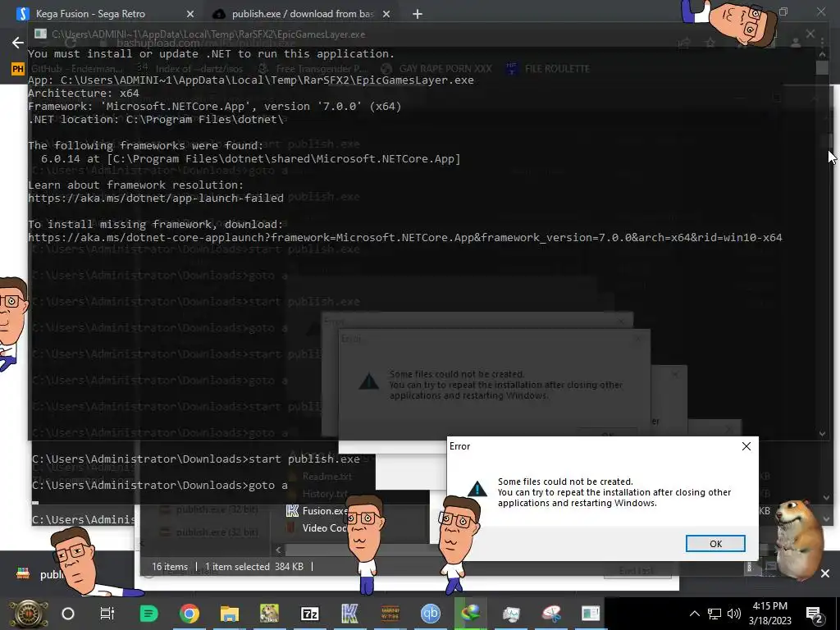Open 7-Zip from the taskbar
Screen dimensions: 840x630
[x=310, y=614]
